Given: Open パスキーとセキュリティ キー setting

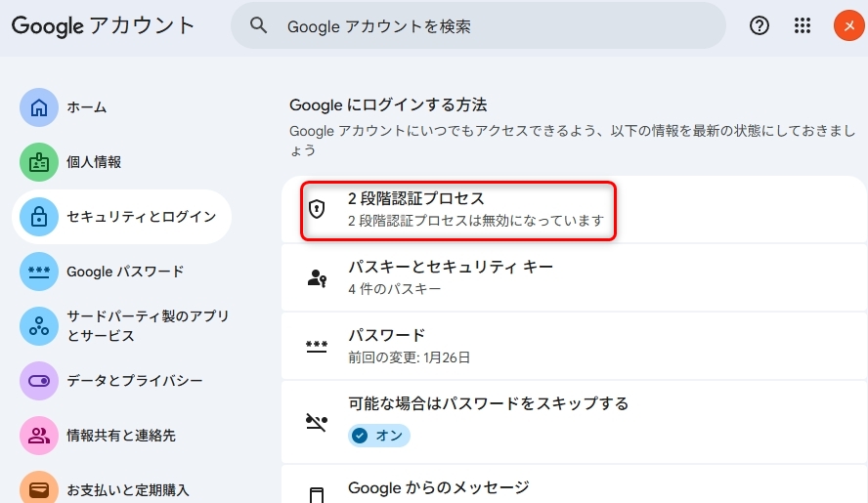Looking at the screenshot, I should 574,277.
